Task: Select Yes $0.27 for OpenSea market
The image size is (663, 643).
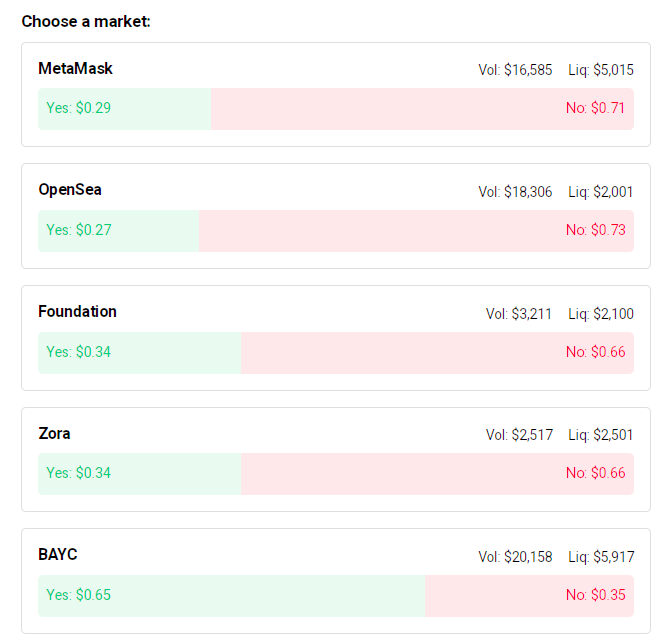Action: pyautogui.click(x=118, y=230)
